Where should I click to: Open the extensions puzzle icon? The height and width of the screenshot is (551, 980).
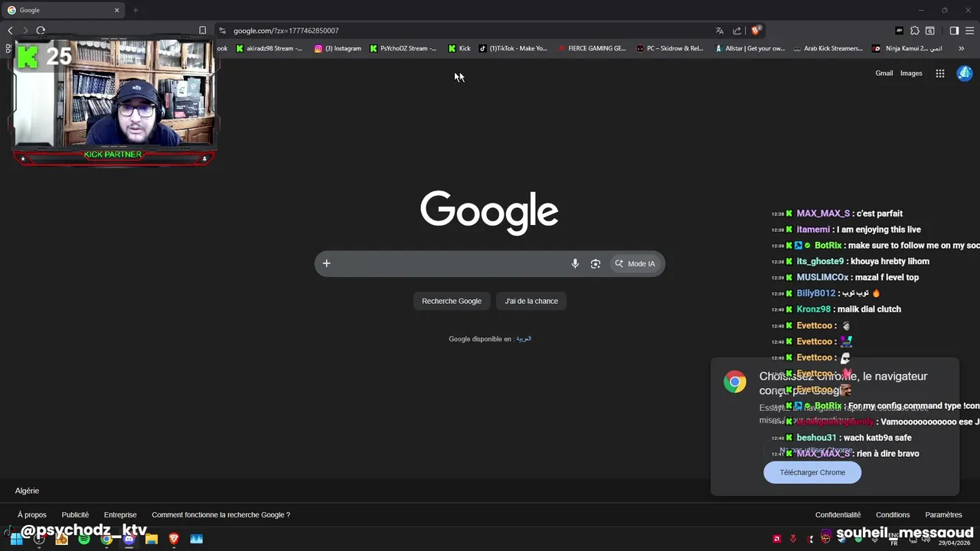[x=914, y=31]
